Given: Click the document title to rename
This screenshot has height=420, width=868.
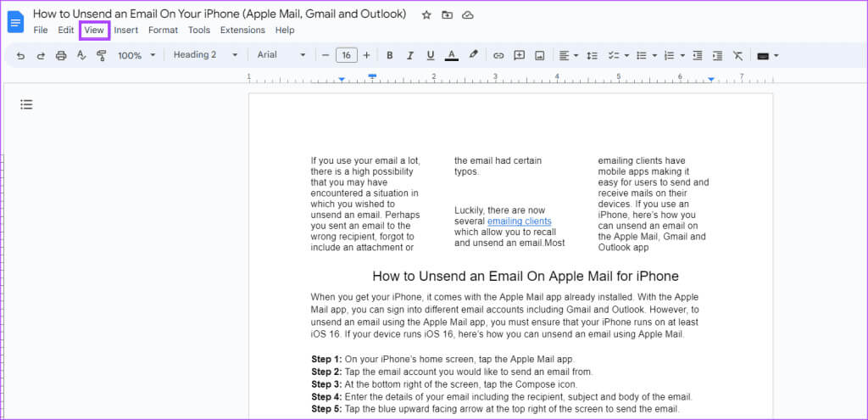Looking at the screenshot, I should point(220,14).
